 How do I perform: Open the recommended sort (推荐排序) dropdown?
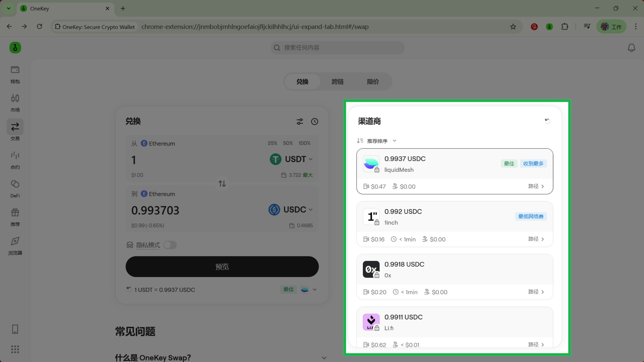coord(376,141)
